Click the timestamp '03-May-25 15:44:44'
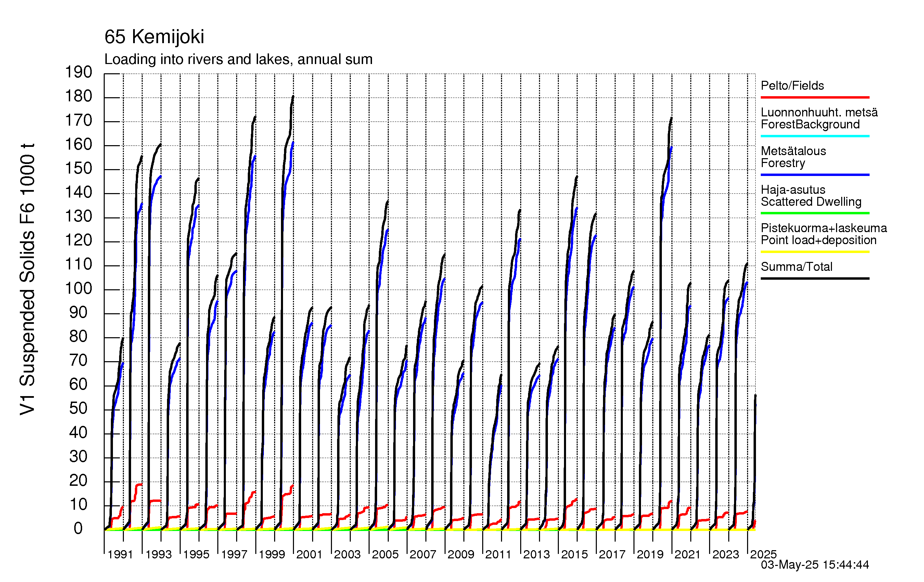This screenshot has width=924, height=582. tap(815, 565)
